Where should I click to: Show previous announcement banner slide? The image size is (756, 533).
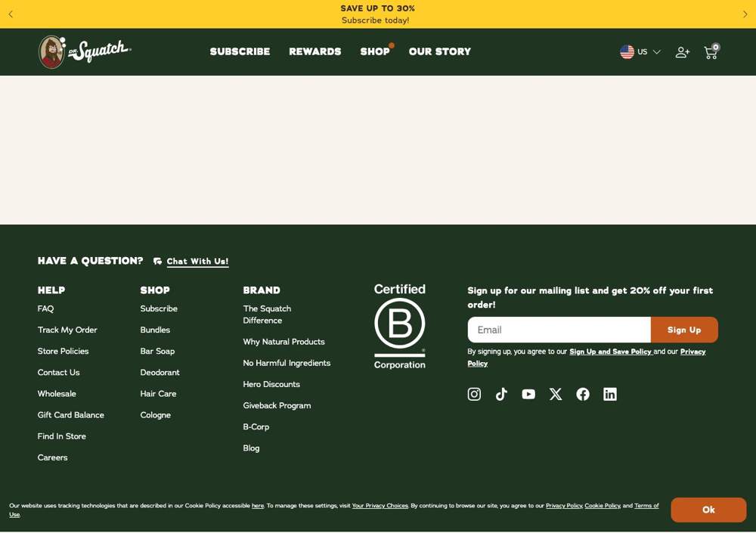click(x=11, y=14)
